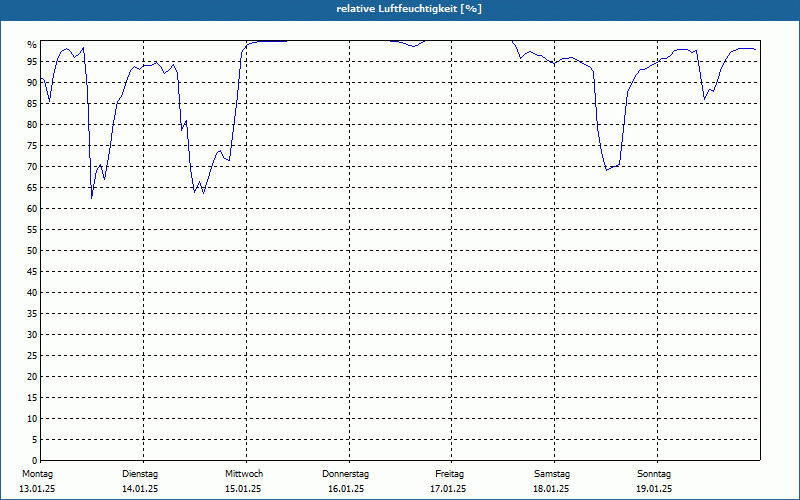Image resolution: width=800 pixels, height=500 pixels.
Task: Select the 'Donnerstag' day label
Action: click(345, 474)
